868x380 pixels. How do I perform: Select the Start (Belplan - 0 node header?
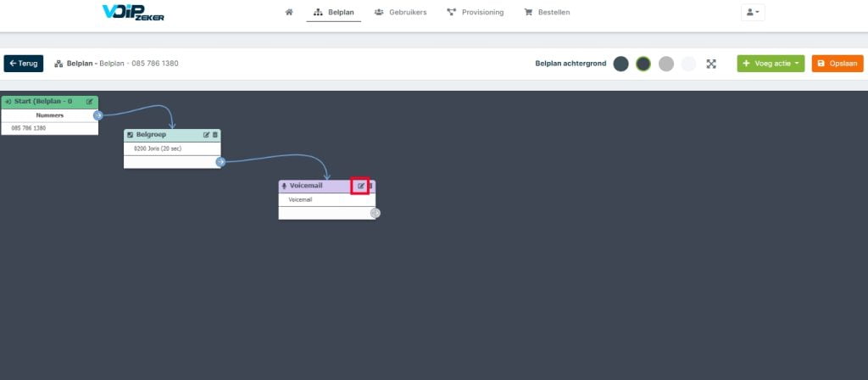point(50,102)
